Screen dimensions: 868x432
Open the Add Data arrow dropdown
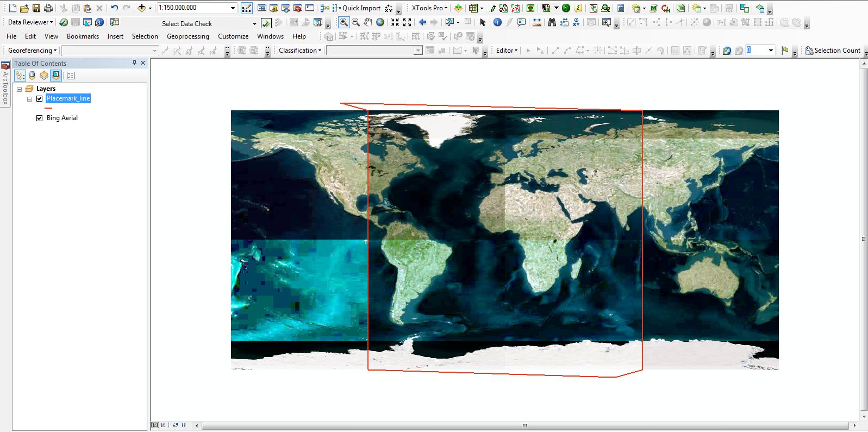150,8
